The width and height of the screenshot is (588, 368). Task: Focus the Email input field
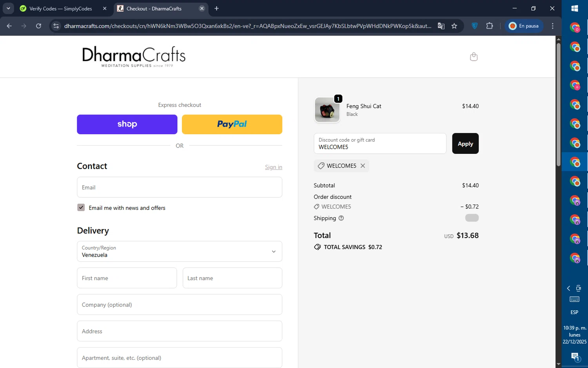click(180, 187)
